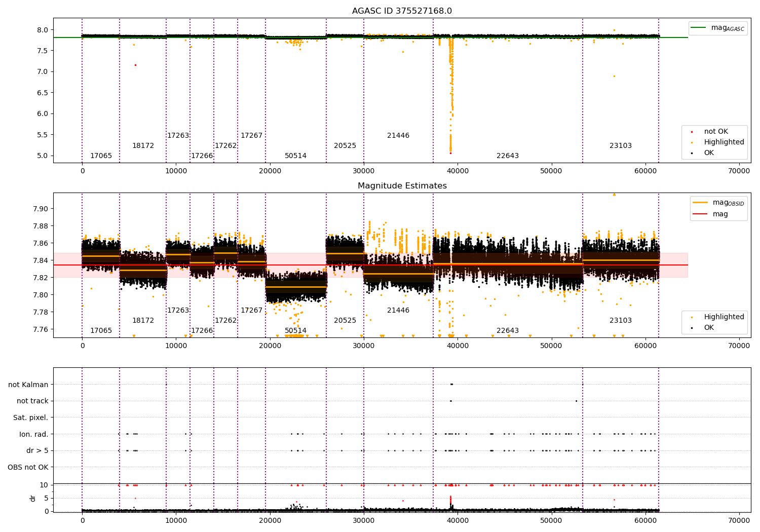The height and width of the screenshot is (532, 760).
Task: Click the 8.0 y-axis tick in top plot
Action: (x=43, y=30)
